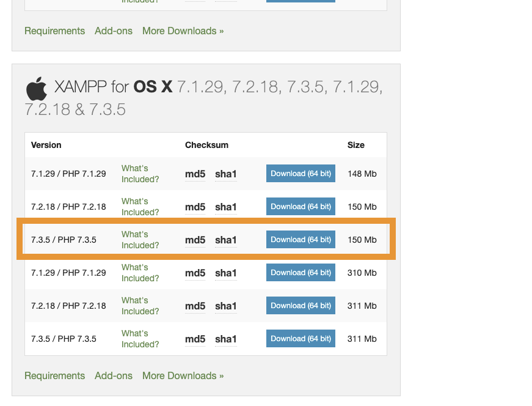Open What's Included for 150 Mb 7.2.18

(x=140, y=207)
